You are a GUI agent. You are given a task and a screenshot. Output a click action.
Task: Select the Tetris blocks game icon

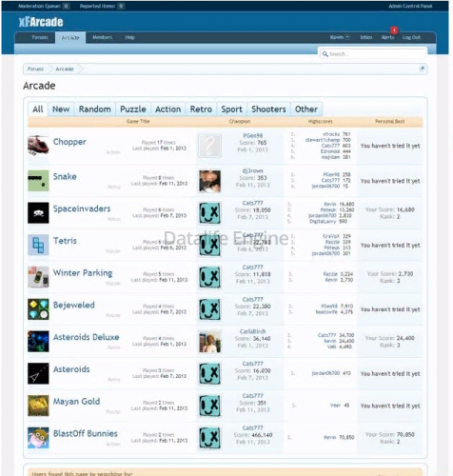[x=38, y=245]
